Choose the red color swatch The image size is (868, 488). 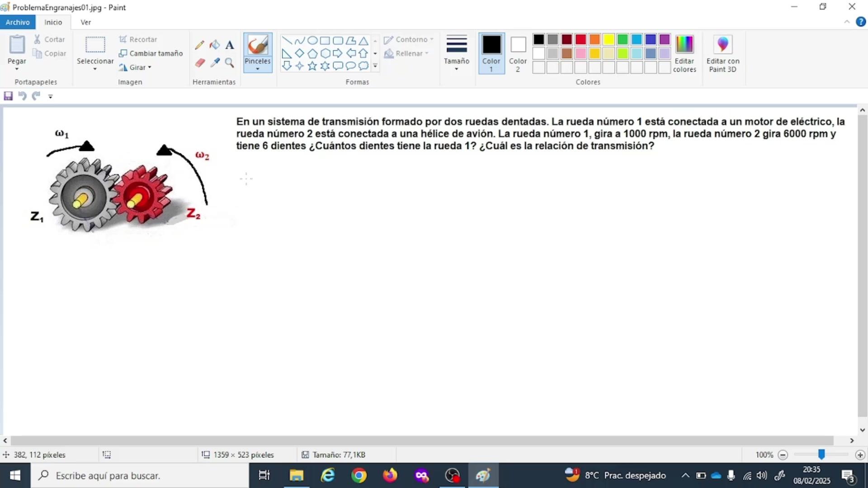(x=581, y=39)
